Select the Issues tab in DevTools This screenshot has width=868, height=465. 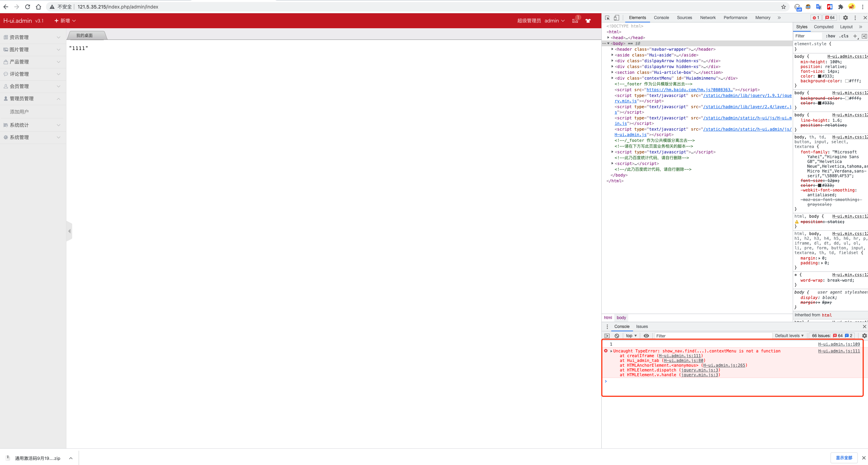pos(642,326)
